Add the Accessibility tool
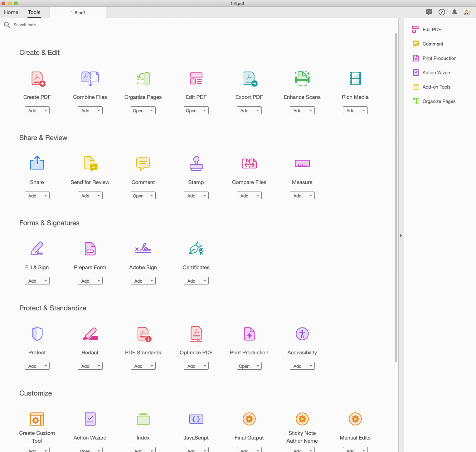The height and width of the screenshot is (452, 476). click(298, 366)
